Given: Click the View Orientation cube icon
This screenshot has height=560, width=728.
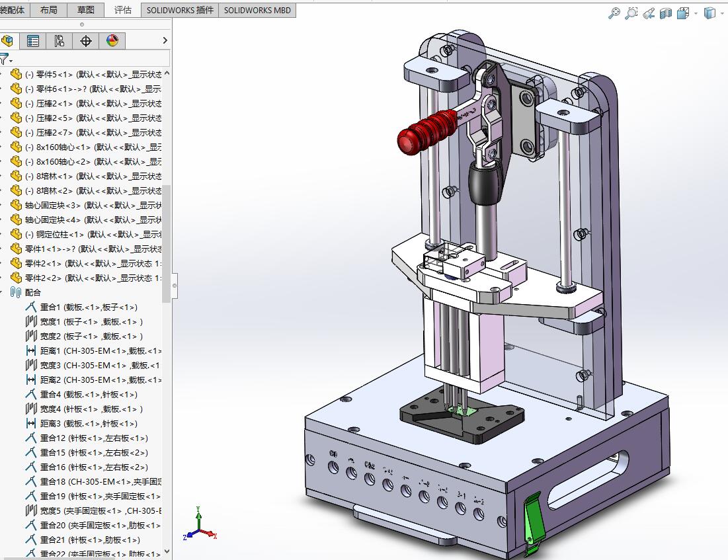Looking at the screenshot, I should click(x=682, y=13).
